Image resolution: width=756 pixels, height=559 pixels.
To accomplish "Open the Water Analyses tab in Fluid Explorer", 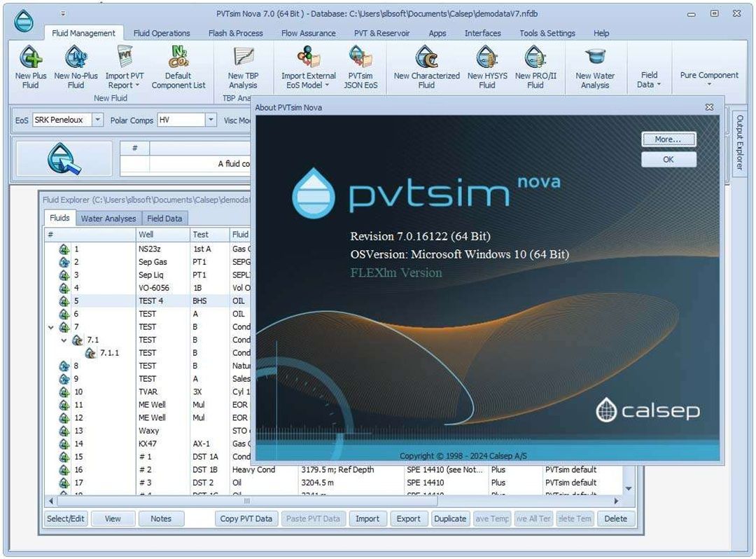I will point(108,218).
